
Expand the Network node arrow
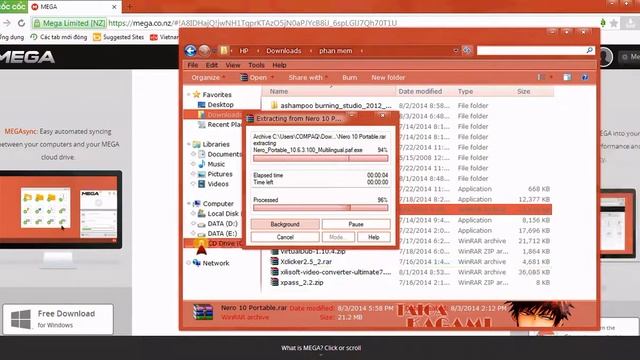(189, 263)
